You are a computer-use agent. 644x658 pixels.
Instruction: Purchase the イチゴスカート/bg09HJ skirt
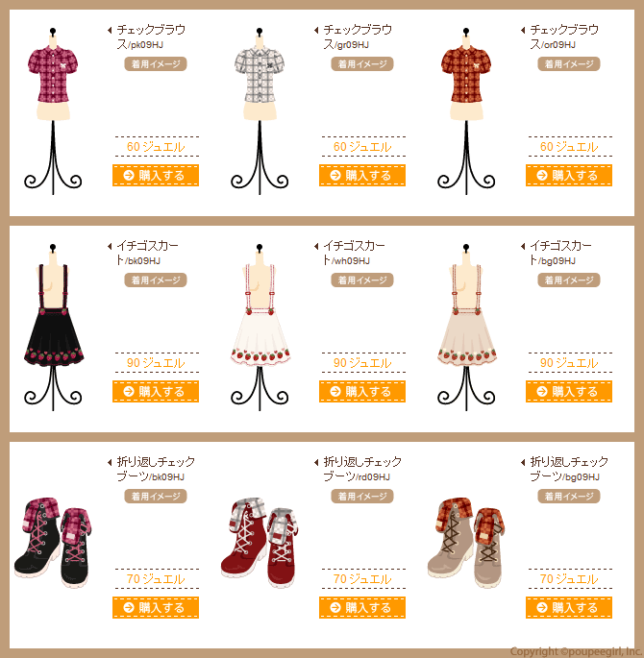point(568,392)
